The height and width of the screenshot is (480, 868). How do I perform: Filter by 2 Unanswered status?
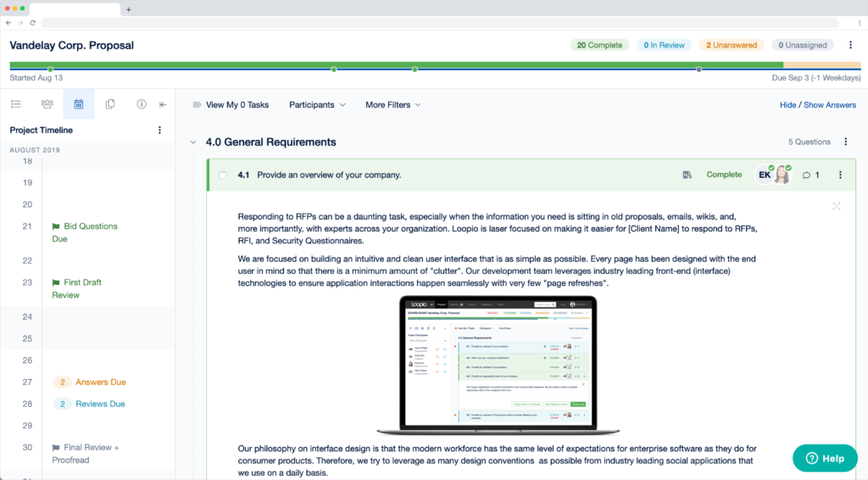[732, 45]
